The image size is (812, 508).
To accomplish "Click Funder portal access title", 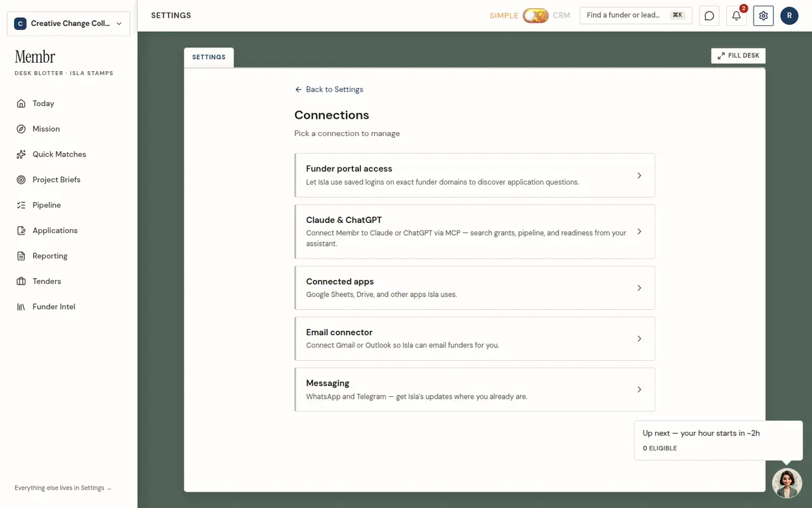I will point(349,169).
